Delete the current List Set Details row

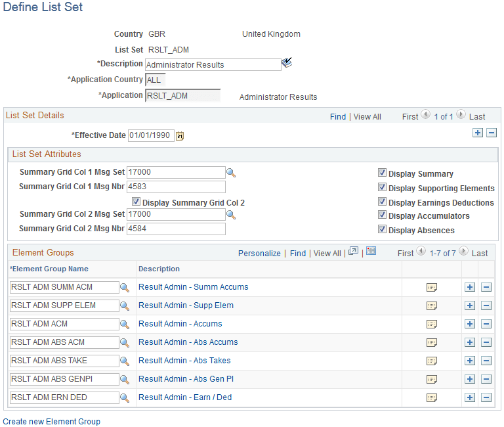(x=492, y=133)
